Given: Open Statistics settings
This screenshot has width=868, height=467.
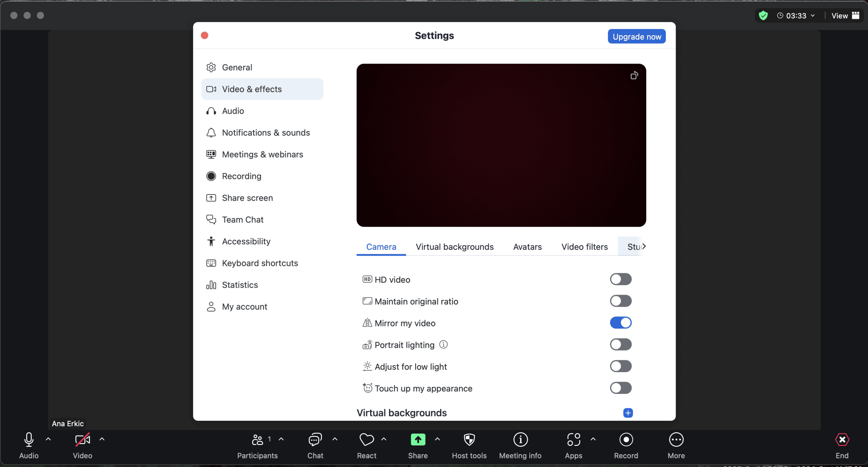Looking at the screenshot, I should [x=262, y=285].
